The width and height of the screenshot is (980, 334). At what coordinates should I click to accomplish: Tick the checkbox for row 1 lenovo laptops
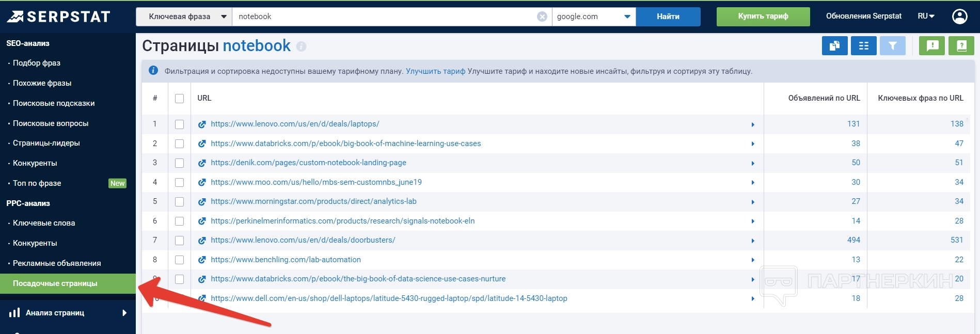point(179,124)
